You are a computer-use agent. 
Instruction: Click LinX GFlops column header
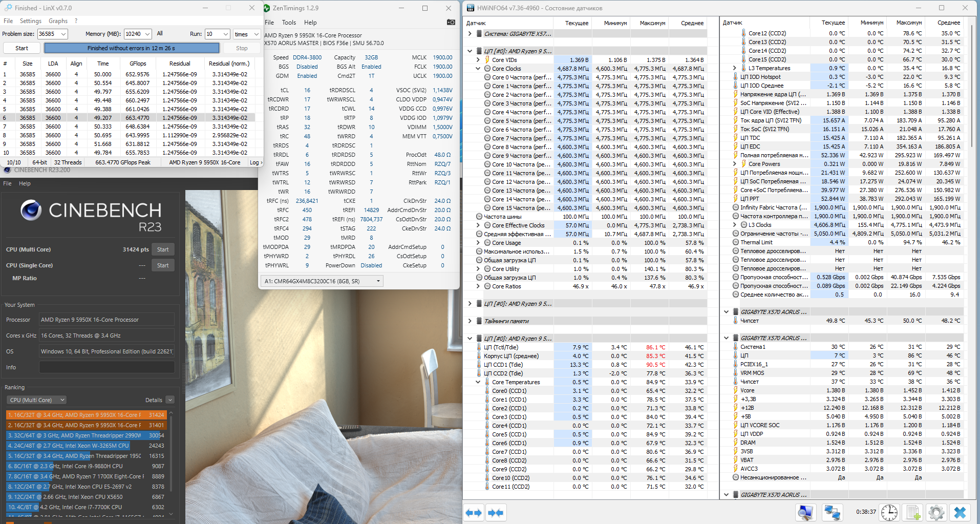coord(138,64)
